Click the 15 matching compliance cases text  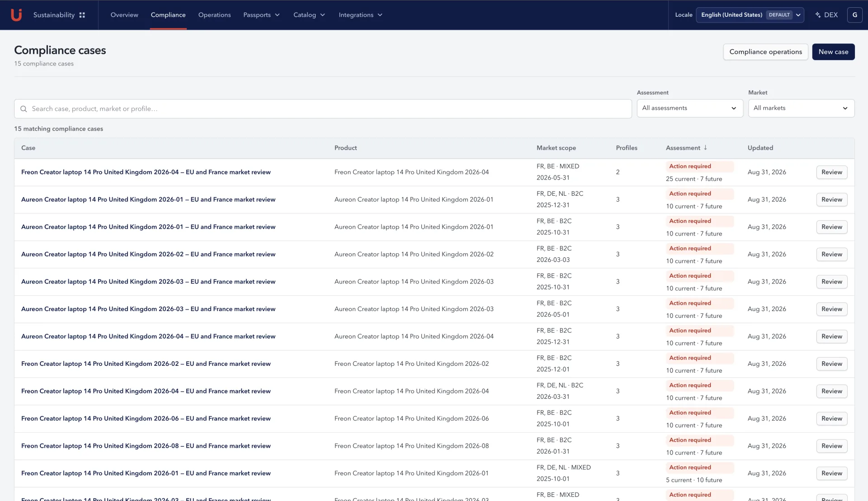(58, 129)
